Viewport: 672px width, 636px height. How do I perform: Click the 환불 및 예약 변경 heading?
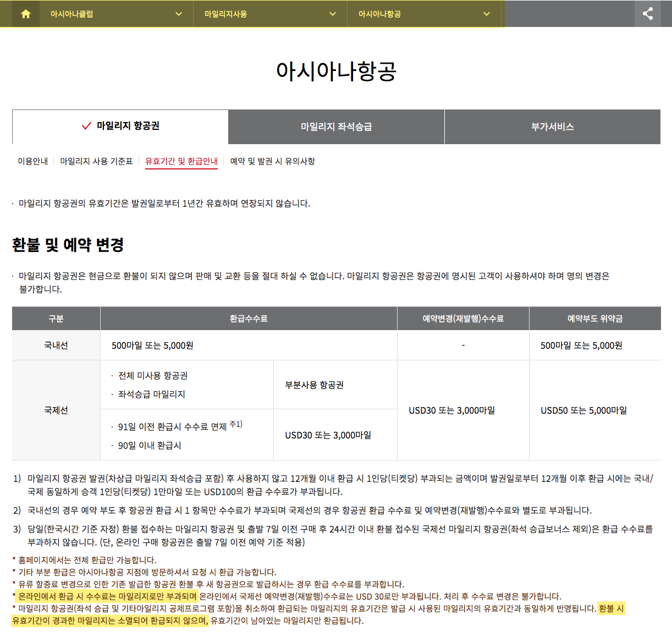coord(68,245)
